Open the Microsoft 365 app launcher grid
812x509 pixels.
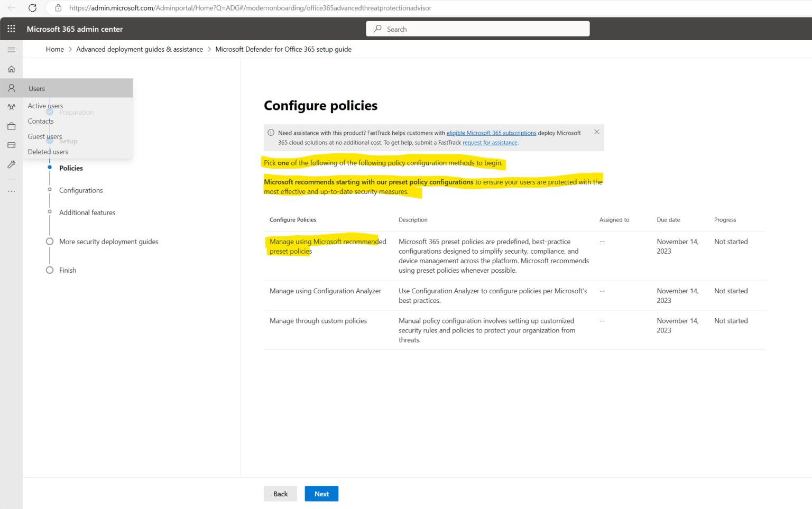[11, 29]
